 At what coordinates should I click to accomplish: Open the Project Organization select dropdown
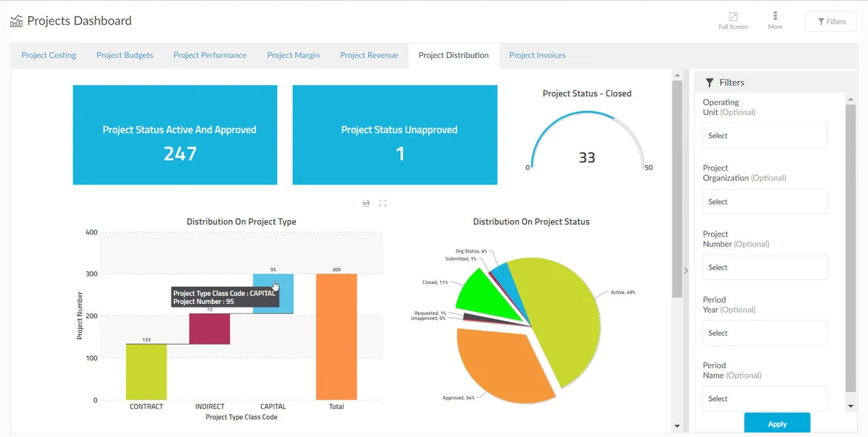pos(765,201)
